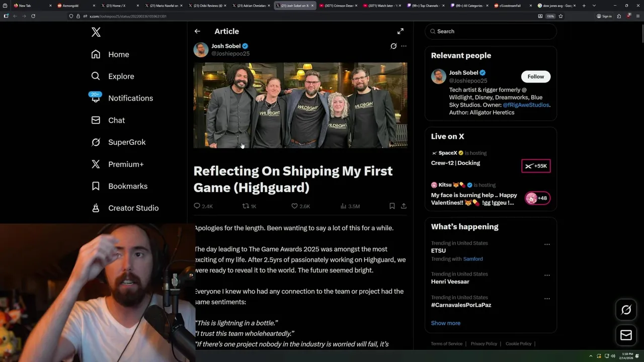Open the @fRigAweStudios profile link
This screenshot has width=644, height=362.
(x=526, y=105)
